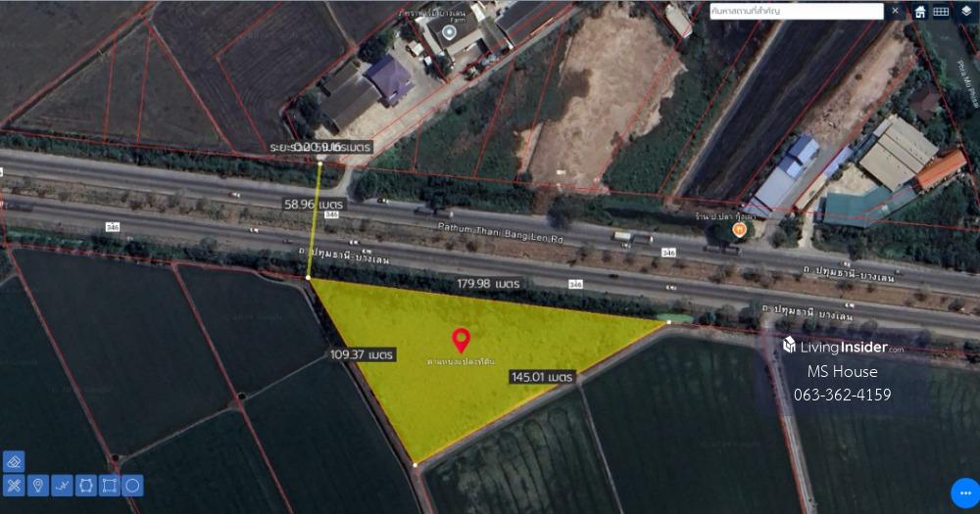
Task: Open the home icon in top bar
Action: click(920, 11)
